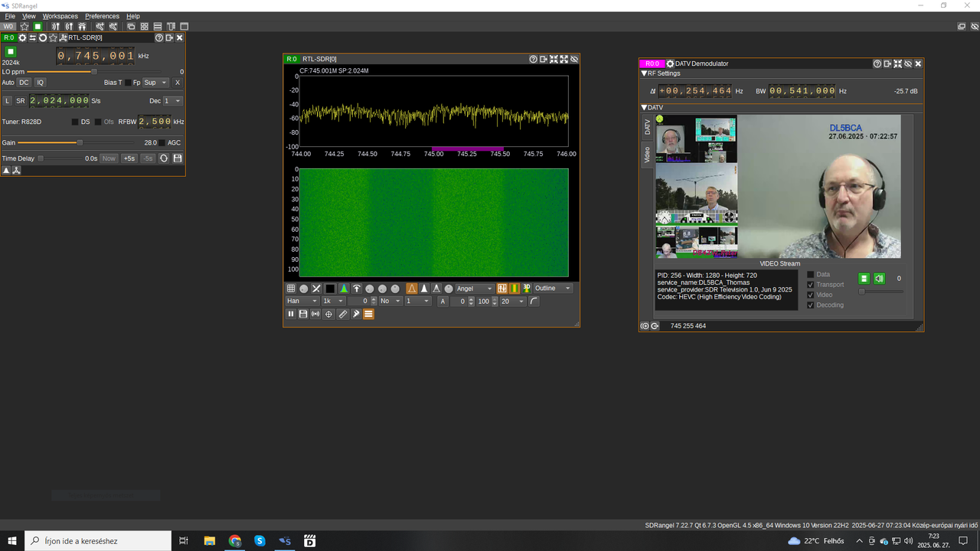This screenshot has height=551, width=980.
Task: Collapse the RF Settings section
Action: click(645, 73)
